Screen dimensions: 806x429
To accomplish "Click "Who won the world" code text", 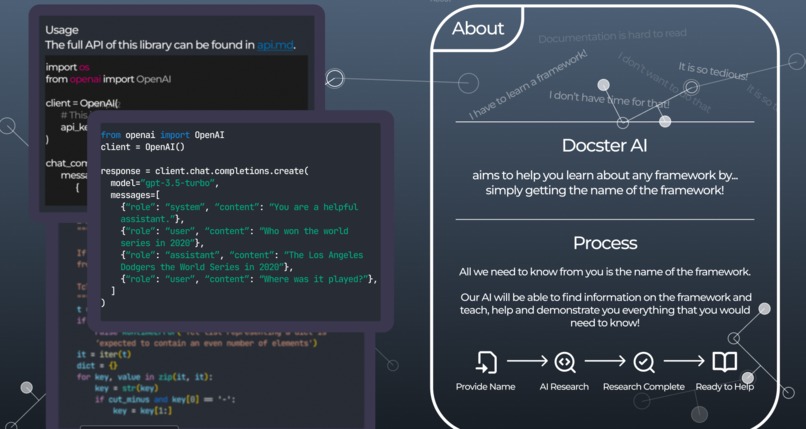I will click(306, 231).
